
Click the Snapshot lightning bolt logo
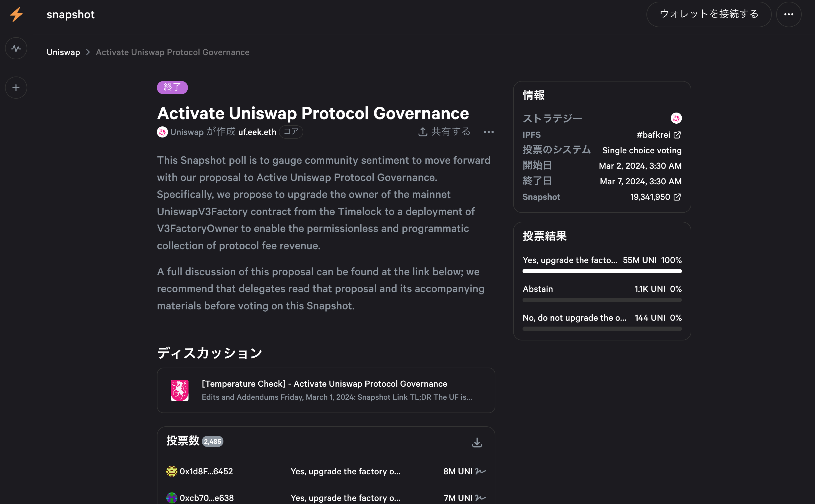(16, 14)
